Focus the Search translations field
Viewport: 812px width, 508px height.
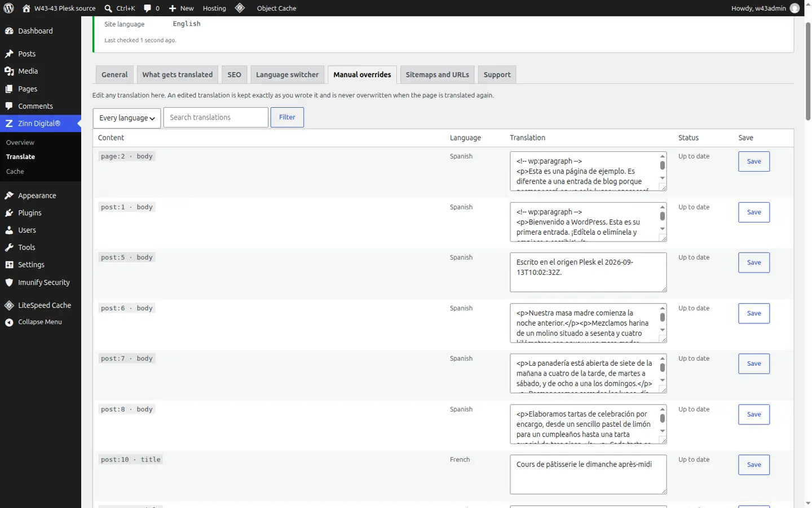pos(215,117)
